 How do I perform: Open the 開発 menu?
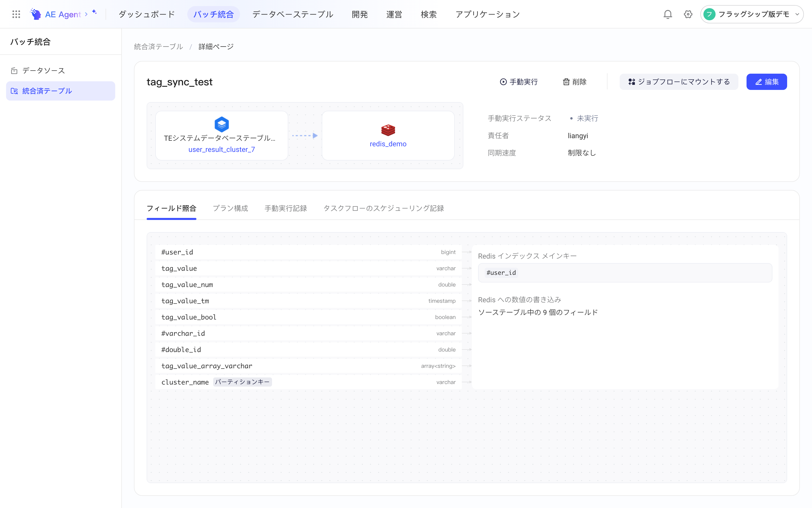coord(360,14)
